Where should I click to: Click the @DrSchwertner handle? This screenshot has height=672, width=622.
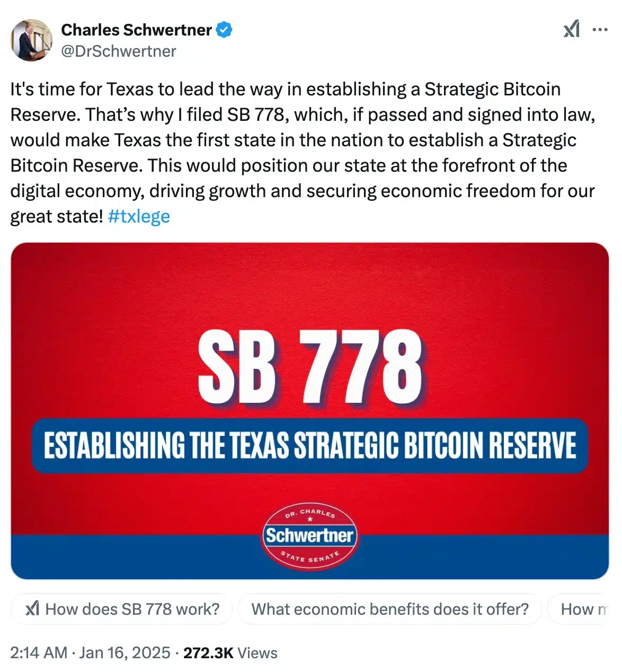coord(119,51)
